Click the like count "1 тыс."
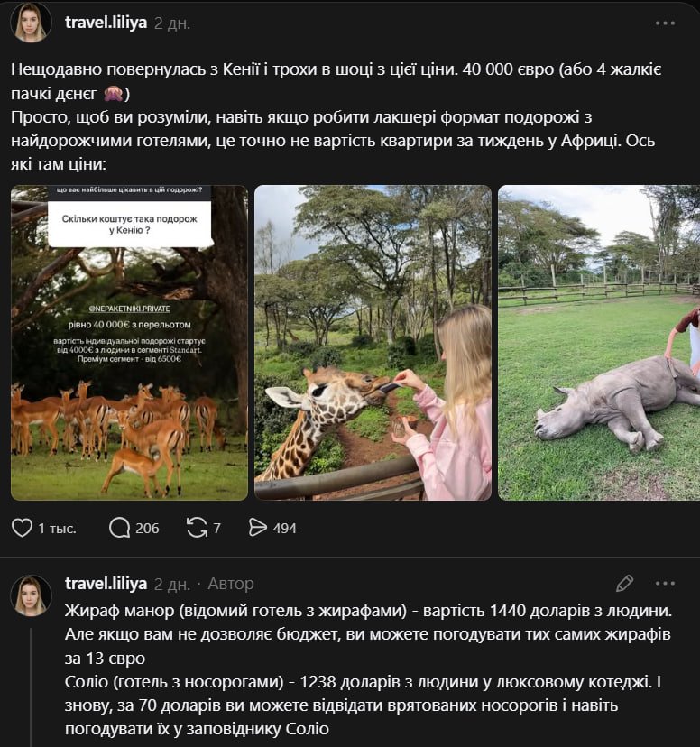This screenshot has width=700, height=747. click(x=57, y=528)
